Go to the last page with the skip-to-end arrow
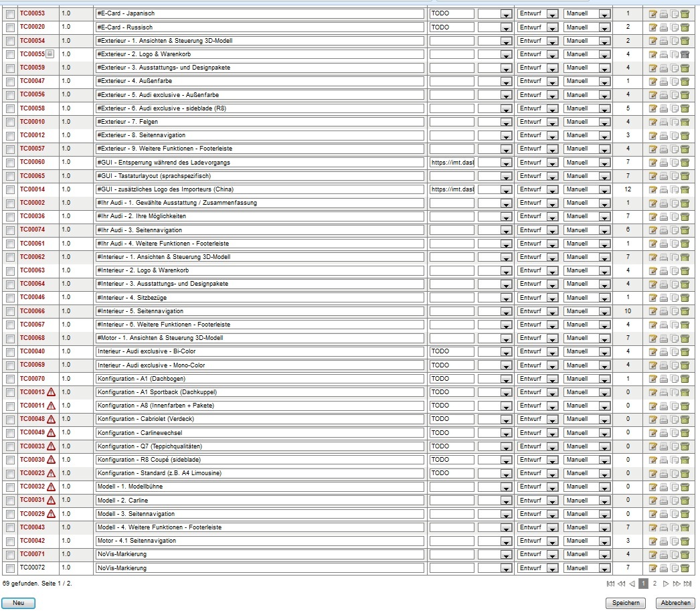This screenshot has width=700, height=613. click(x=688, y=584)
